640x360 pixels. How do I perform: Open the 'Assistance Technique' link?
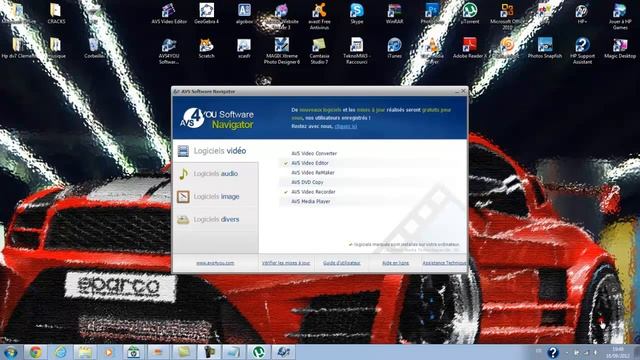coord(444,263)
